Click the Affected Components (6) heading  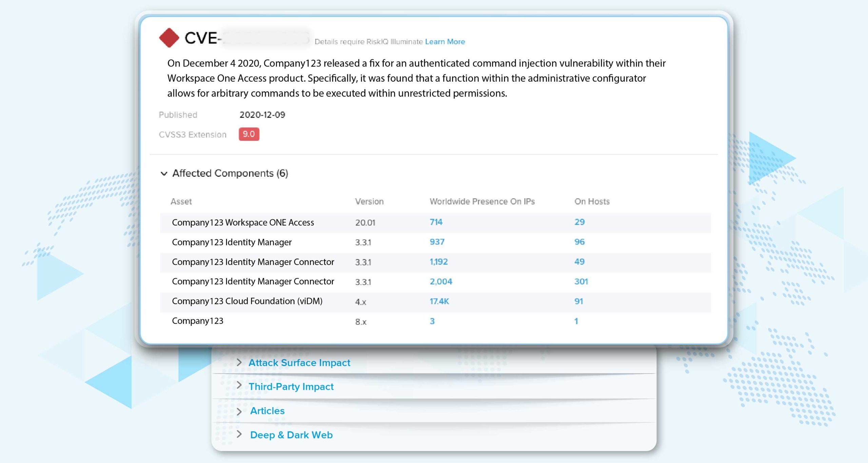[x=230, y=173]
